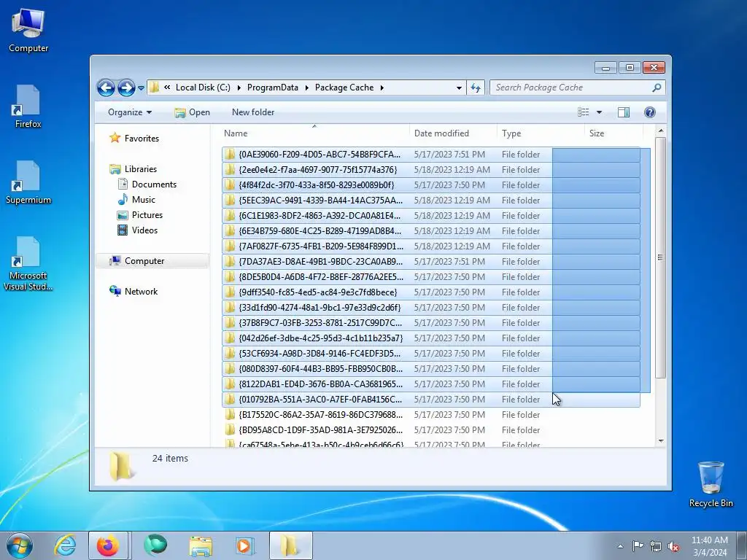Open Supermium desktop shortcut

28,182
